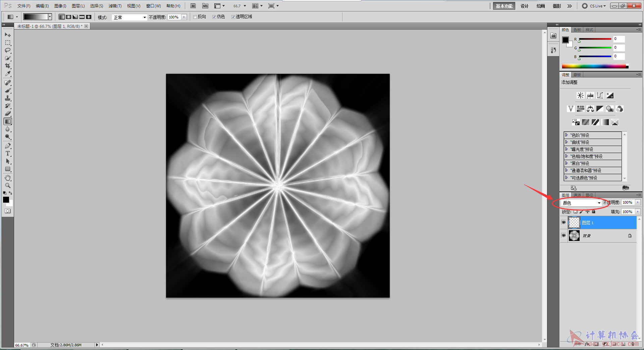Image resolution: width=644 pixels, height=350 pixels.
Task: Select the Crop tool
Action: (x=8, y=66)
